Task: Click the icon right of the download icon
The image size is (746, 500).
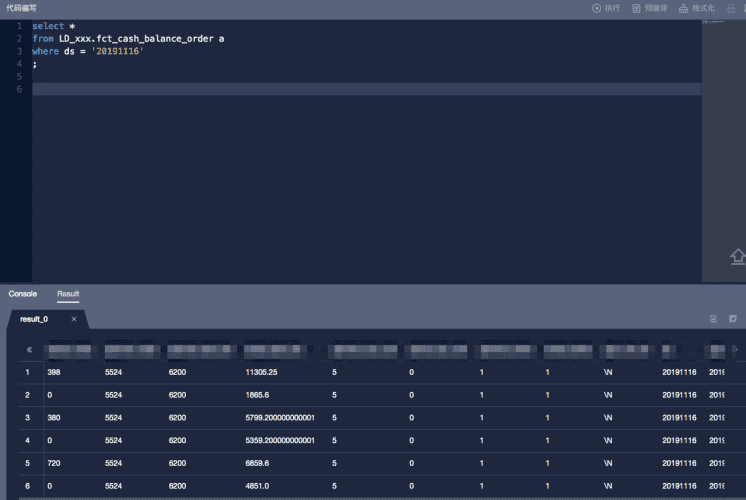Action: pyautogui.click(x=733, y=319)
